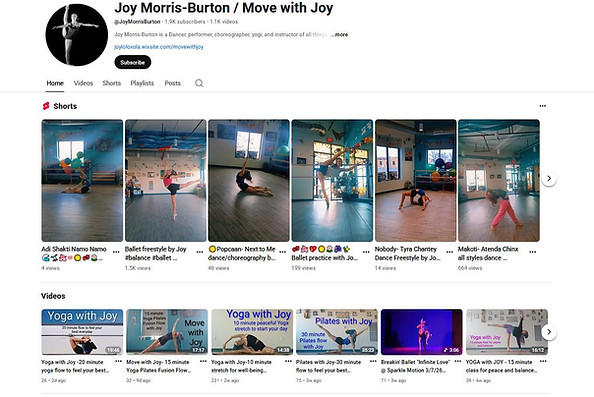
Task: Open Move with Joy- 15 minute video title
Action: coord(159,366)
